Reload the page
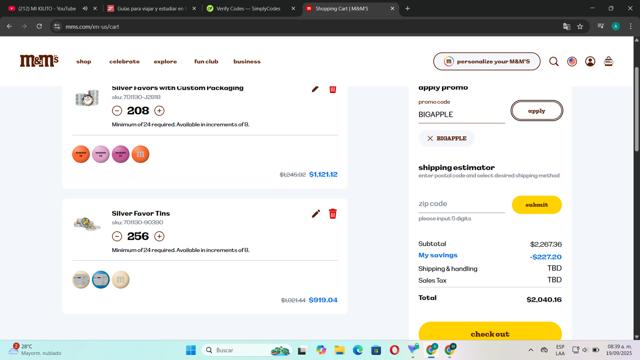Viewport: 640px width, 360px height. click(x=39, y=27)
